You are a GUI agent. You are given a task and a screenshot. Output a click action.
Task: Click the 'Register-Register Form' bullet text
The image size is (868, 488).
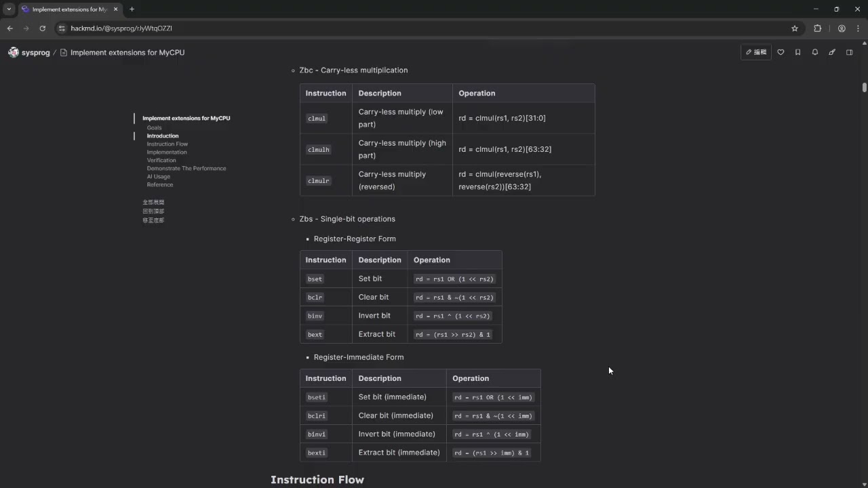[355, 239]
